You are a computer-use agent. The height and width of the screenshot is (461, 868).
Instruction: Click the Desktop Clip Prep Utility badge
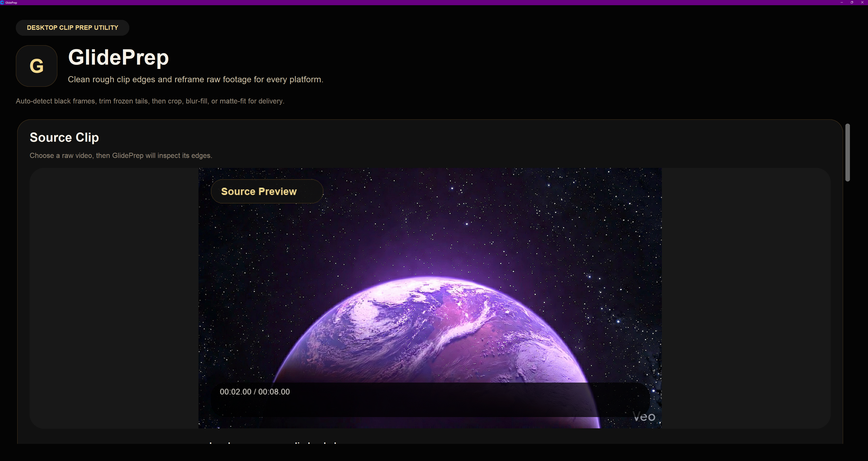[72, 28]
